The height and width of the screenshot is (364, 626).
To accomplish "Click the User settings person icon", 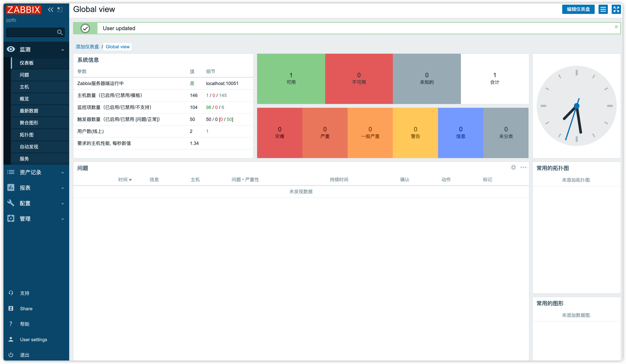I will pos(11,339).
